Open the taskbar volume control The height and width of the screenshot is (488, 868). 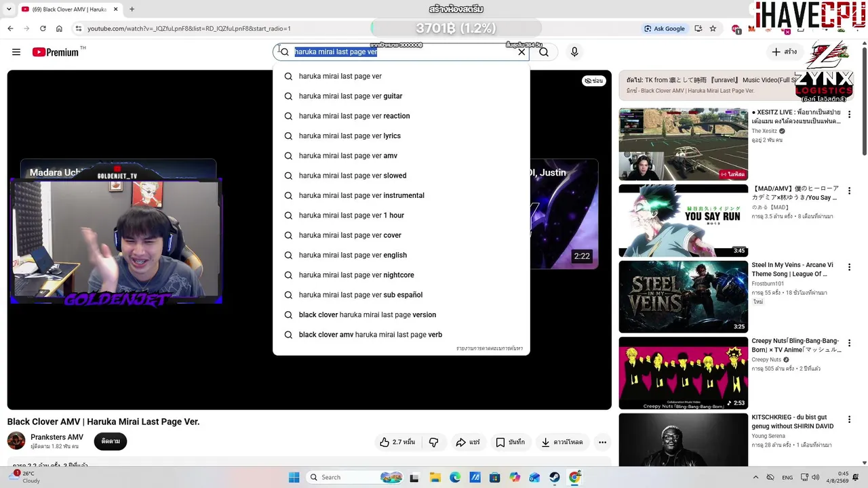coord(816,477)
